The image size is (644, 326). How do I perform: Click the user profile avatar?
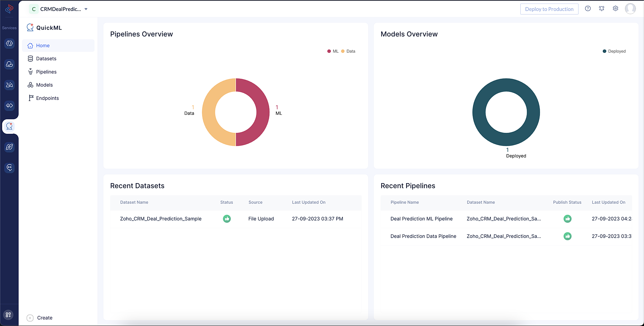click(630, 9)
